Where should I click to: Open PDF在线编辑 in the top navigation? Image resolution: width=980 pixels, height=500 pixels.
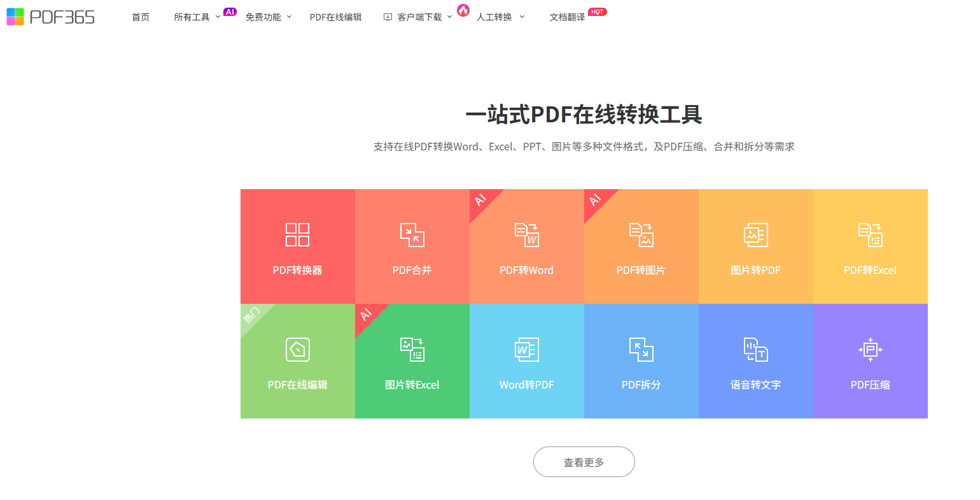(335, 17)
